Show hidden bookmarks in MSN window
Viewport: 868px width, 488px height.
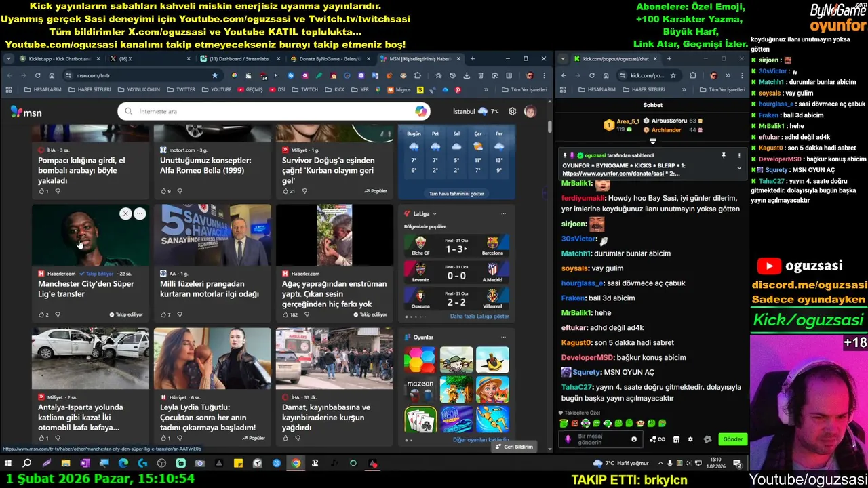tap(486, 89)
